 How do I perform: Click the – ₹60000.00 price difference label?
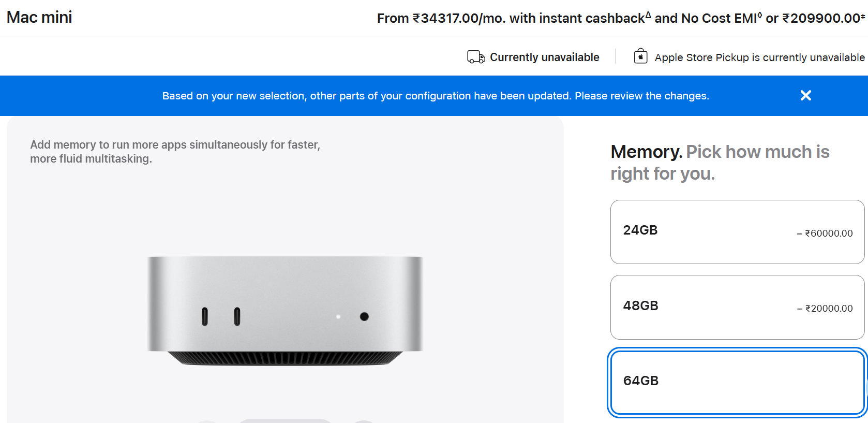coord(825,234)
